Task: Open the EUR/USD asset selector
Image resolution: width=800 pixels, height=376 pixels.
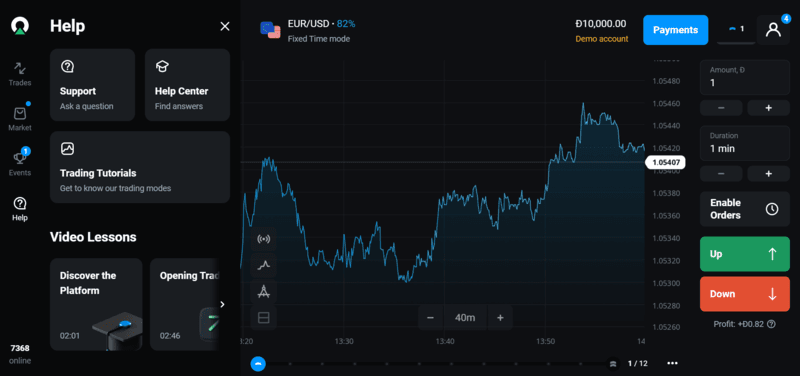Action: (308, 30)
